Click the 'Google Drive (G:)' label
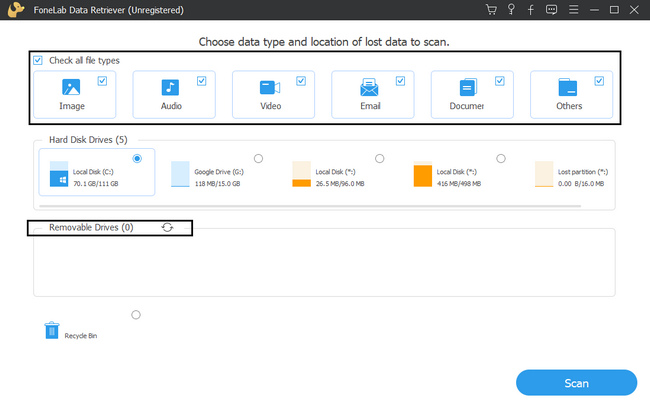This screenshot has height=410, width=650. 219,172
